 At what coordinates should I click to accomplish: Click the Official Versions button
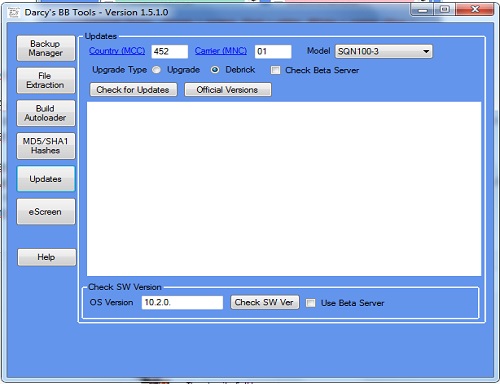click(x=228, y=90)
